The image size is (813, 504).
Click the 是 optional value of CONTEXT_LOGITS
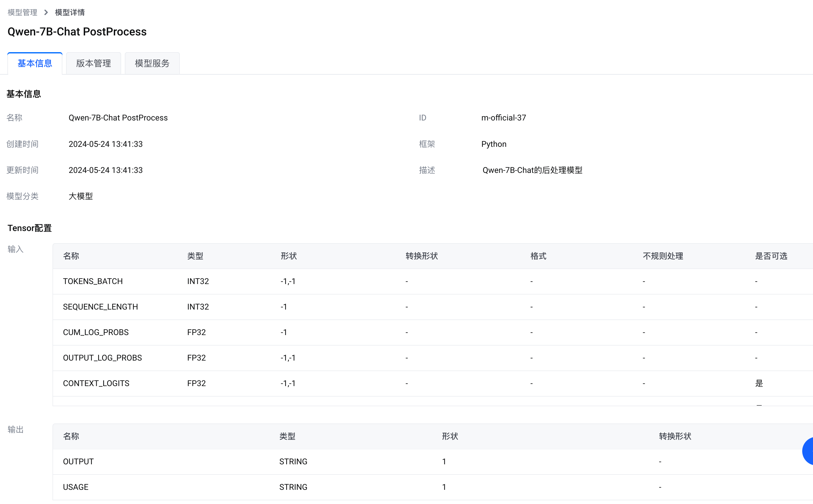[x=759, y=383]
